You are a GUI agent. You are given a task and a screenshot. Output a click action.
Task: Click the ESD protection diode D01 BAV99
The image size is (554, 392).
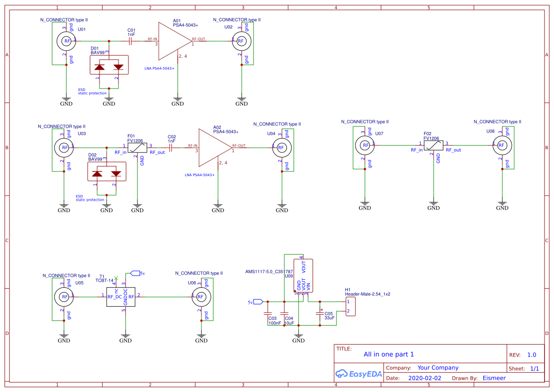coord(108,65)
